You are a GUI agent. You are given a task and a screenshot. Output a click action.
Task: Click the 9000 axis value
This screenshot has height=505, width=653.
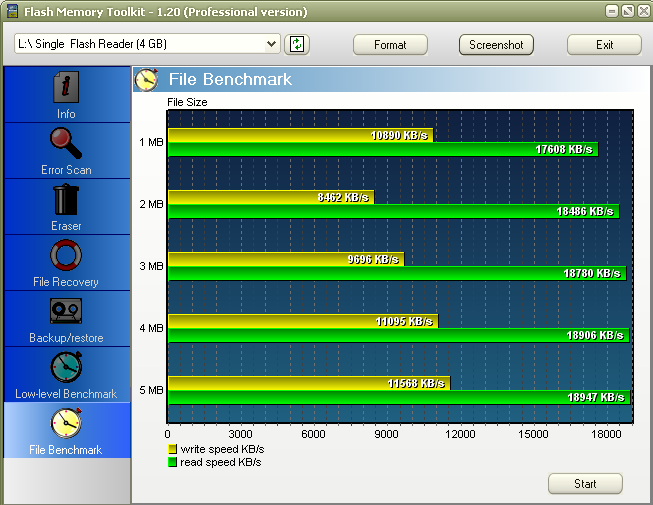click(x=386, y=434)
